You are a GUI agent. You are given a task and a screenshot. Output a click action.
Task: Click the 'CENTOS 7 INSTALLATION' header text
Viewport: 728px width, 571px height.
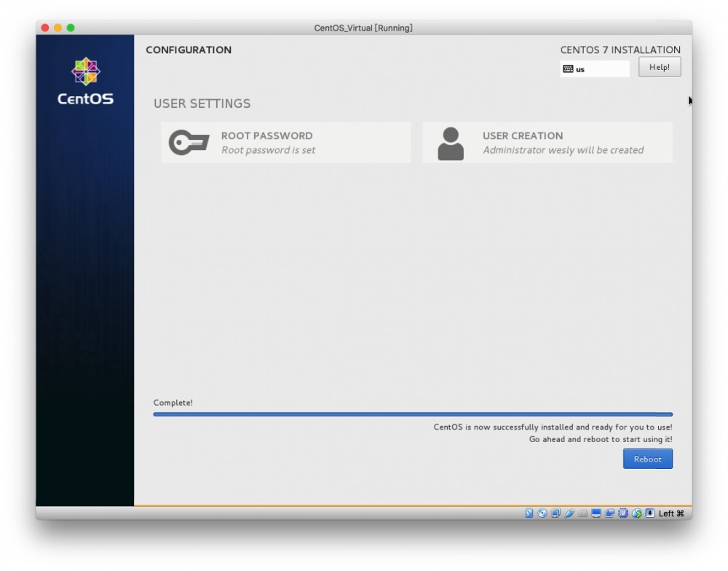(x=620, y=50)
